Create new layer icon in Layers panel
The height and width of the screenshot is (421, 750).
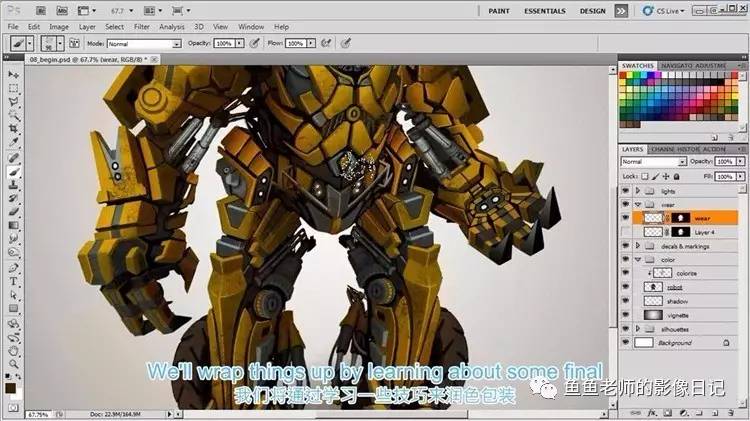click(x=715, y=412)
